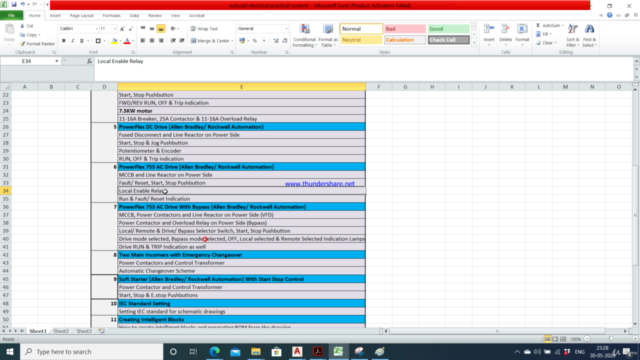The width and height of the screenshot is (640, 360).
Task: Select column E header
Action: coord(241,87)
